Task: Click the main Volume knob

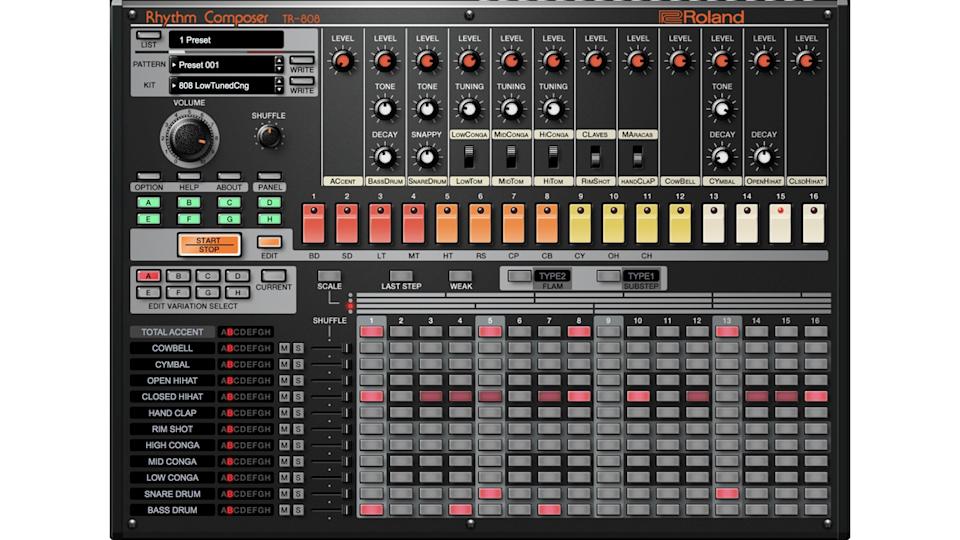Action: click(190, 140)
